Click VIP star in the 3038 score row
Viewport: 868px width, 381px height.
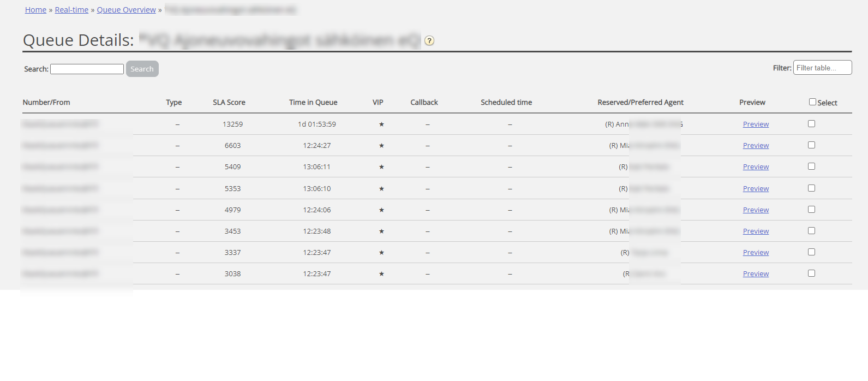click(x=381, y=274)
